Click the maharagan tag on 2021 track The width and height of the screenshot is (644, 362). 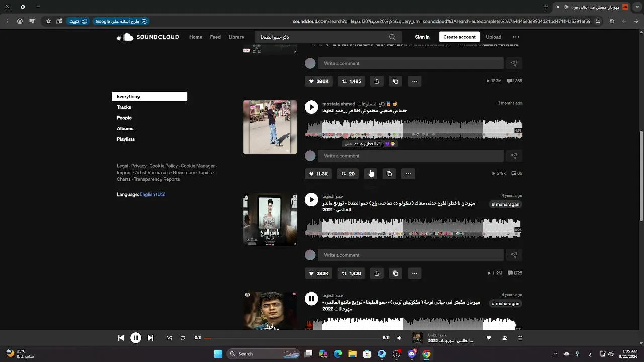tap(505, 204)
